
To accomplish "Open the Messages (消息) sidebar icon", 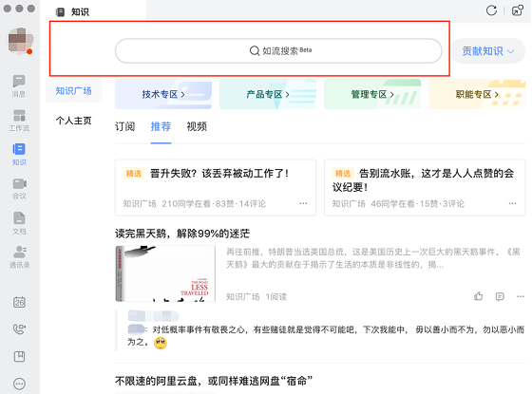I will coord(19,85).
